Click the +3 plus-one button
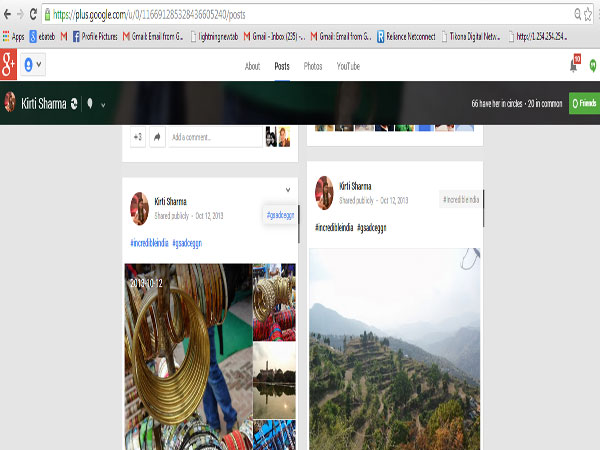The width and height of the screenshot is (600, 450). 138,137
